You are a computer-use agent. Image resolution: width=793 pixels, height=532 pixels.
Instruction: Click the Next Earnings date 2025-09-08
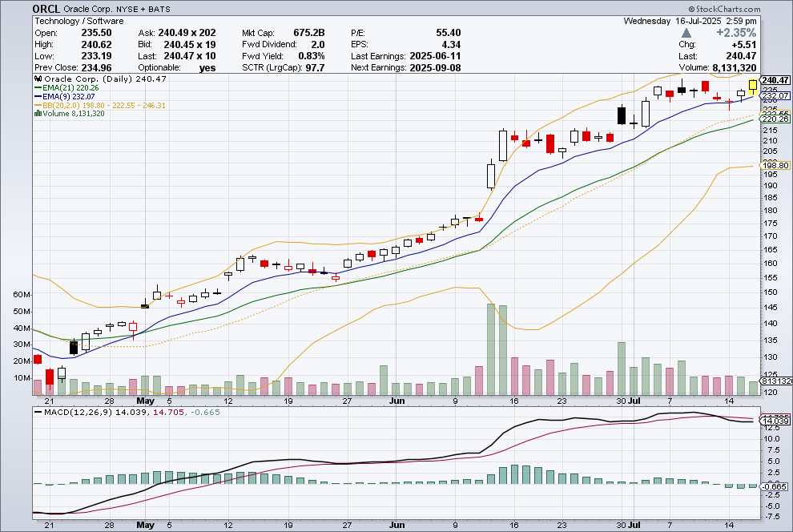[436, 68]
